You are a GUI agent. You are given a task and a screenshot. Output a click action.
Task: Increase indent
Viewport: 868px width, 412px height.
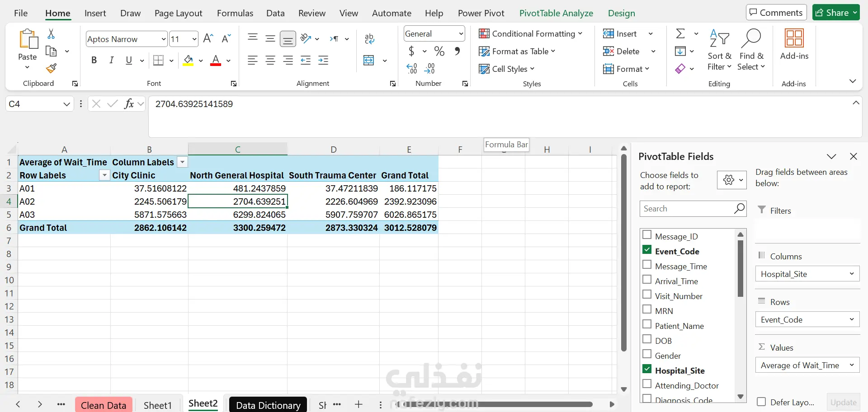click(323, 60)
